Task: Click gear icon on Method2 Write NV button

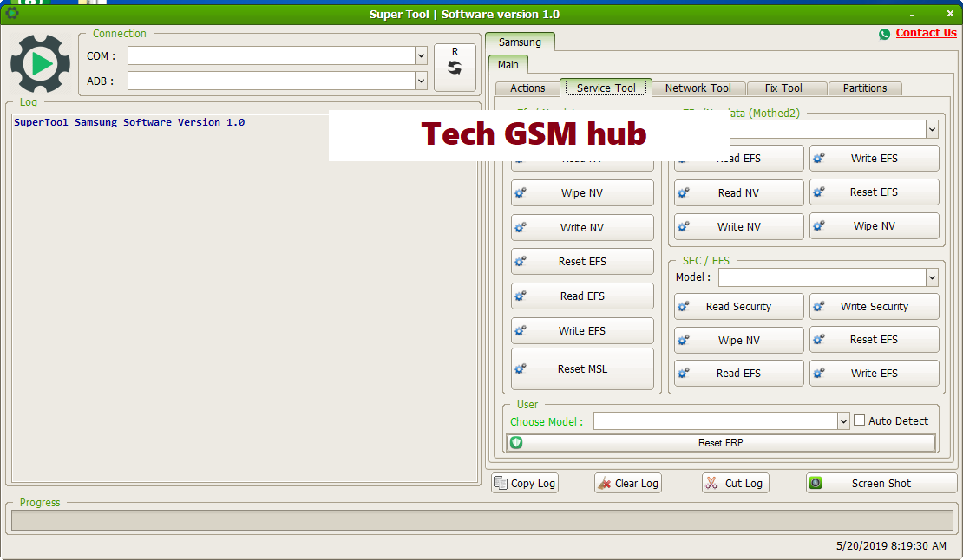Action: click(x=684, y=226)
